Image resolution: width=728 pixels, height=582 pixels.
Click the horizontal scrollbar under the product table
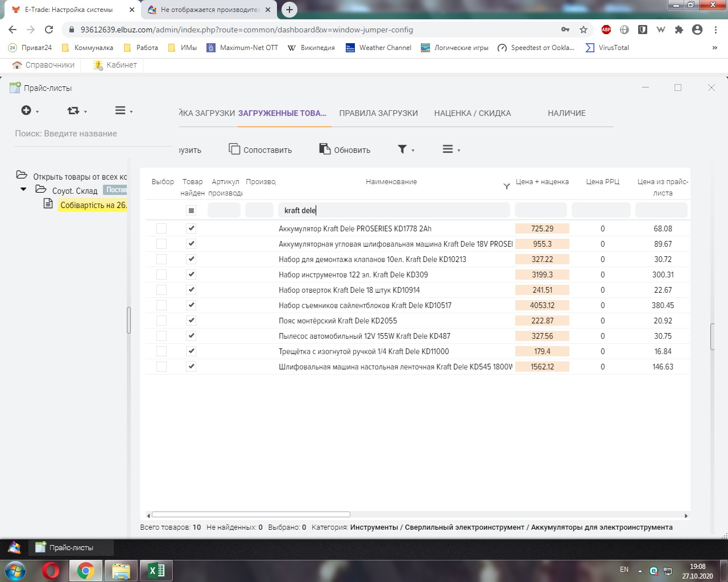(x=251, y=515)
